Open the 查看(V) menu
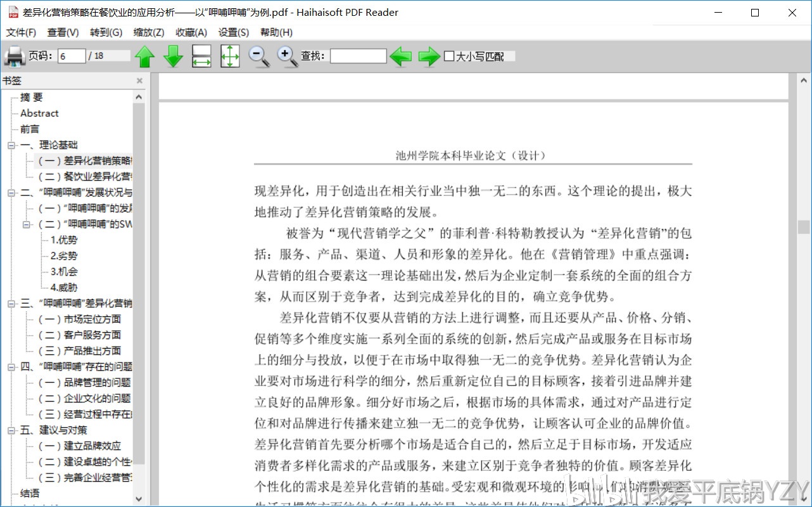This screenshot has width=812, height=507. pyautogui.click(x=63, y=32)
